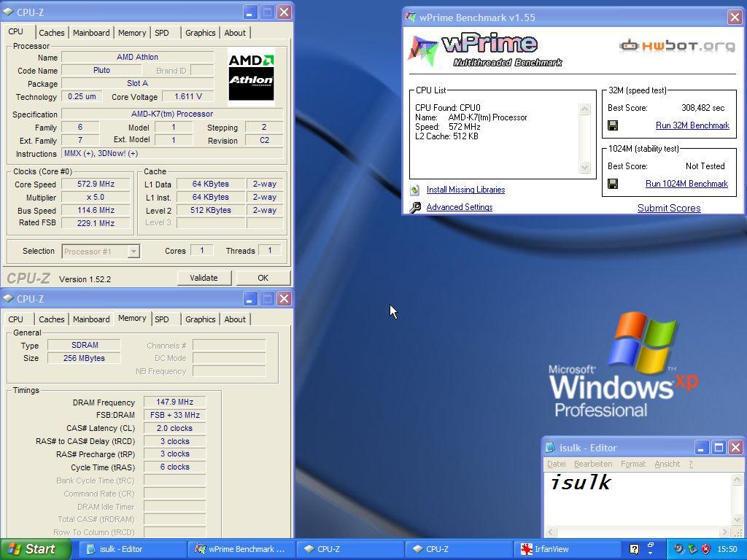Switch to wPrime Benchmark taskbar item
The width and height of the screenshot is (747, 560).
[x=241, y=549]
